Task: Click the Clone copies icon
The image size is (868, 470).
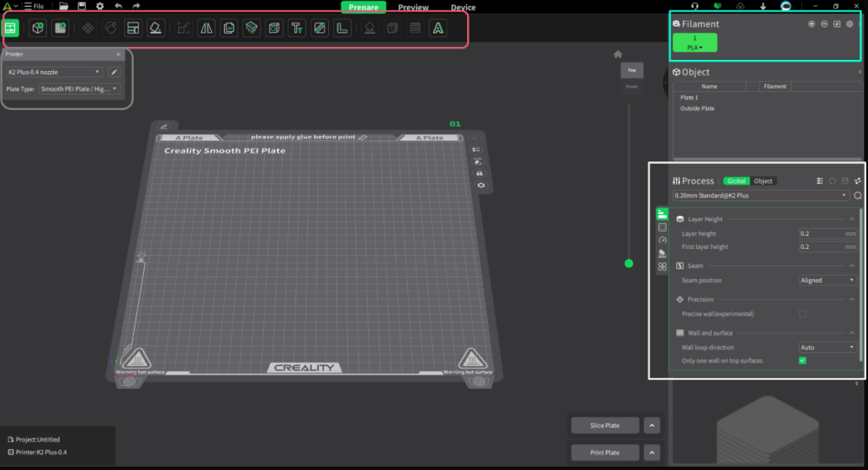Action: (228, 29)
